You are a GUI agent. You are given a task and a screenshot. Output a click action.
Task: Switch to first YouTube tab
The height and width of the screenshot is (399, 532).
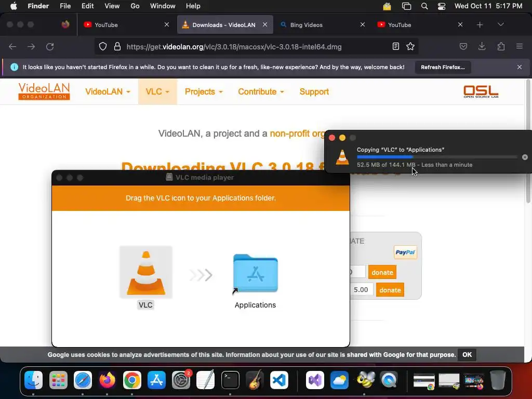point(126,25)
